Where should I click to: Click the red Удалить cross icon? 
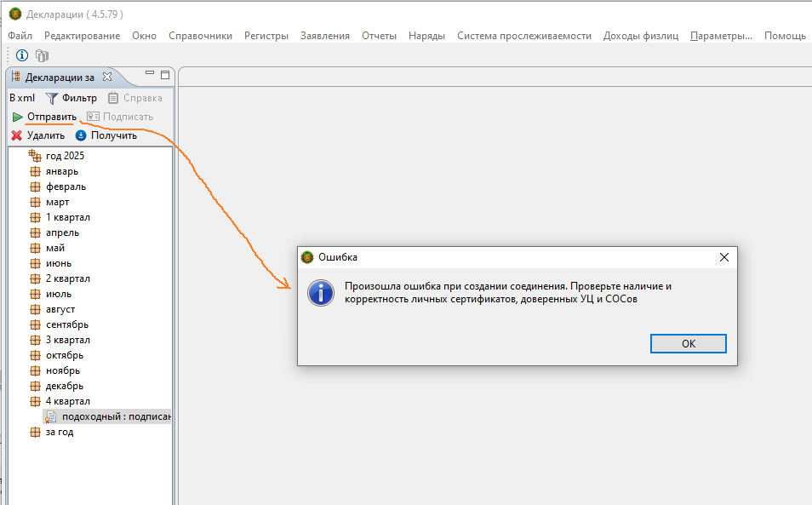pos(16,135)
